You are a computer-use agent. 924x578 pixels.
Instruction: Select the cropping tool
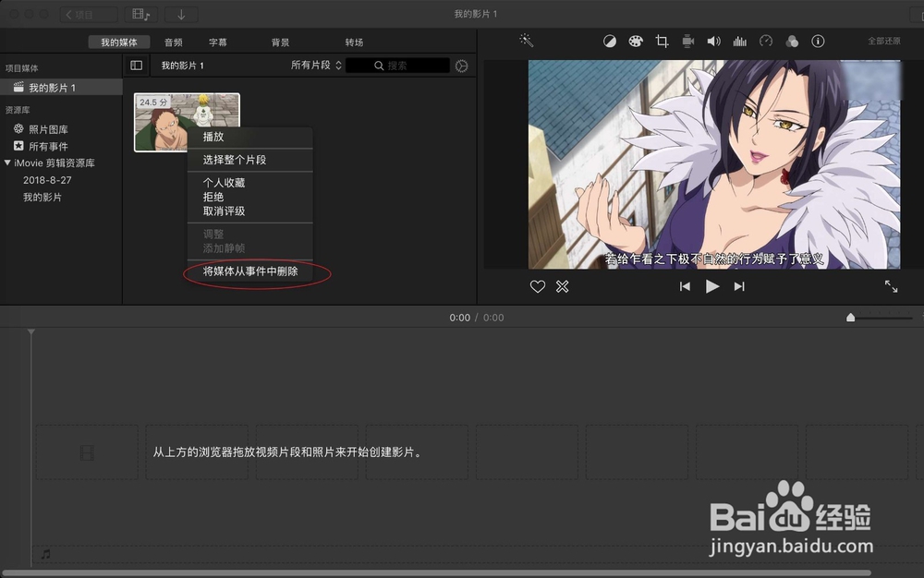pyautogui.click(x=662, y=42)
